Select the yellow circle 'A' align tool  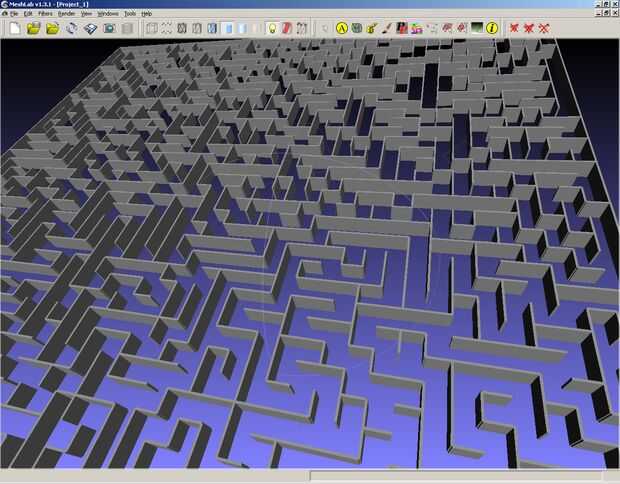point(342,28)
